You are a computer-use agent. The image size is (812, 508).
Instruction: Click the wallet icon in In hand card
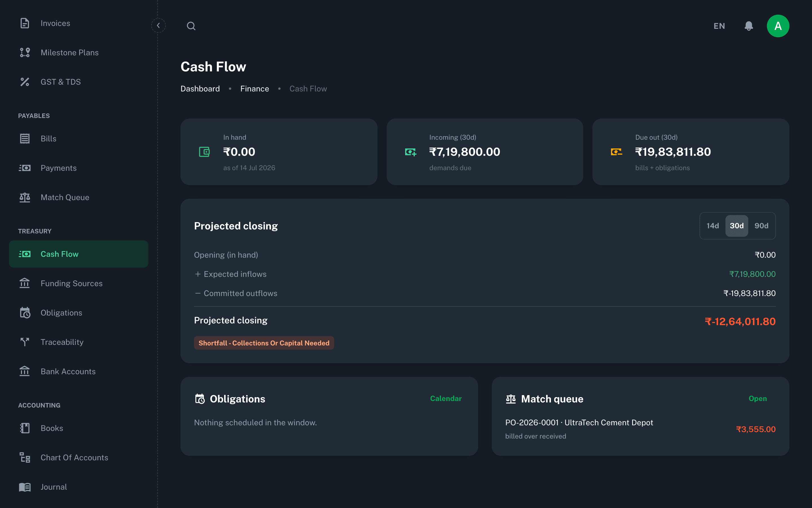pos(204,152)
